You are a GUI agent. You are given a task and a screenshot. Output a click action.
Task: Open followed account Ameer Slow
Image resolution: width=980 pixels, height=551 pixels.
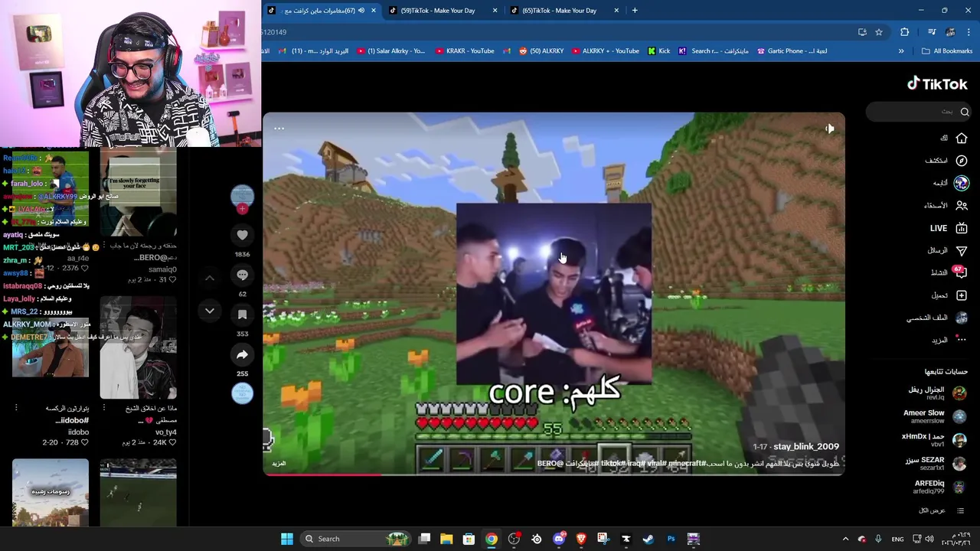[934, 416]
